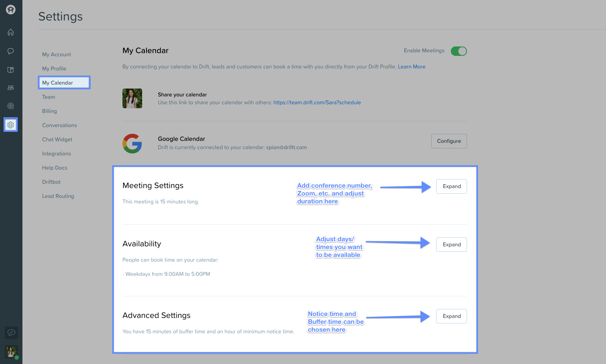The height and width of the screenshot is (364, 606).
Task: Open Team settings
Action: point(49,97)
